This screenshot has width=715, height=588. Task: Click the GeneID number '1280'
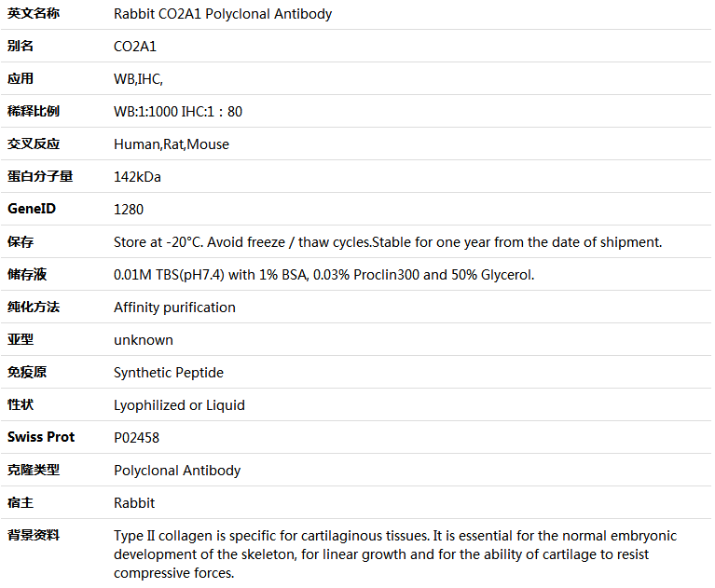(129, 210)
